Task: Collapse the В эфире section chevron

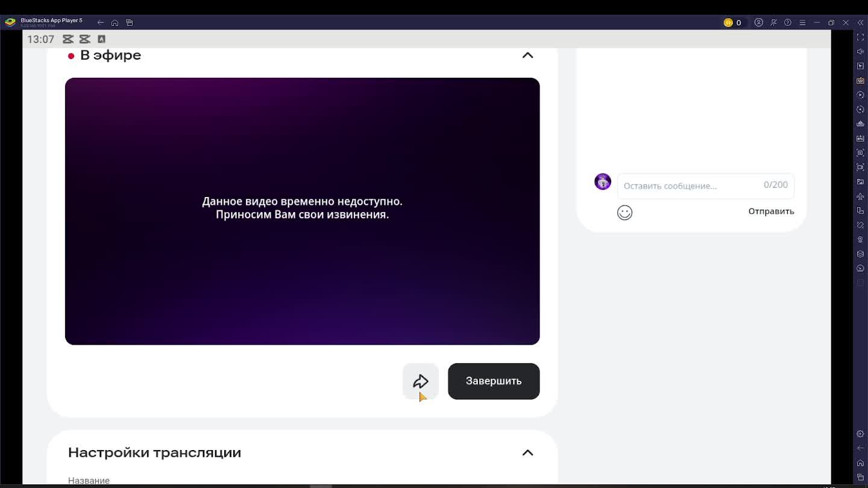Action: click(x=527, y=55)
